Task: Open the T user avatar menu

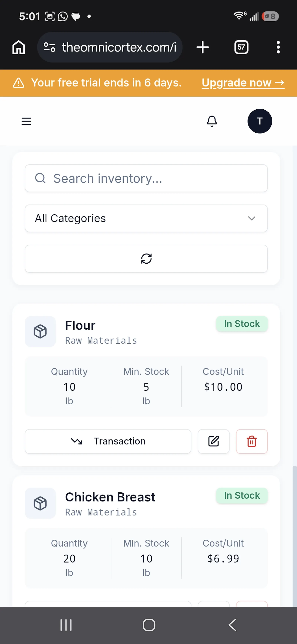Action: click(x=260, y=121)
